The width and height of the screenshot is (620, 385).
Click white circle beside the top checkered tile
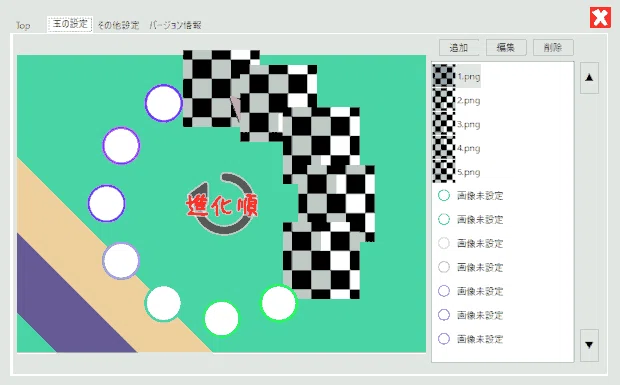coord(163,103)
